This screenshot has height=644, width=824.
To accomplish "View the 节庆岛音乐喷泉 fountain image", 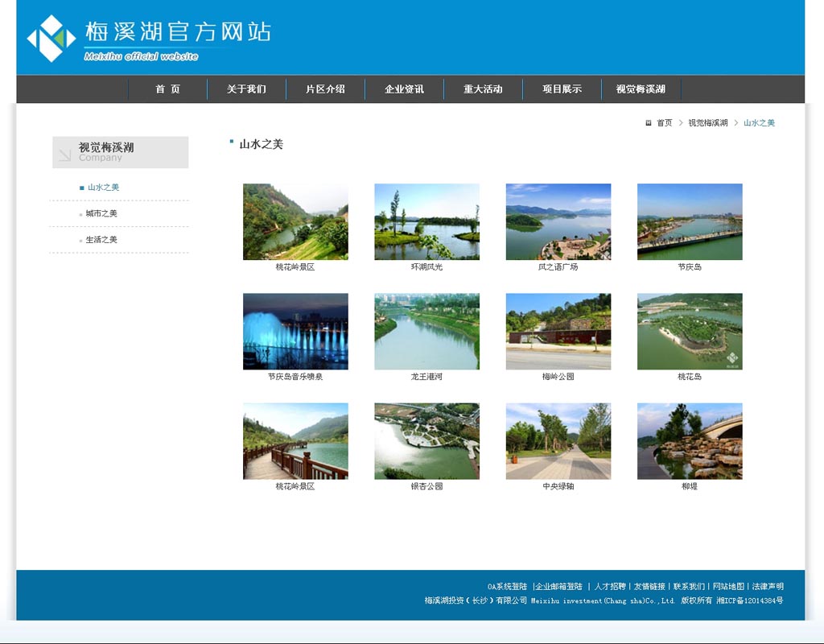I will click(x=295, y=331).
